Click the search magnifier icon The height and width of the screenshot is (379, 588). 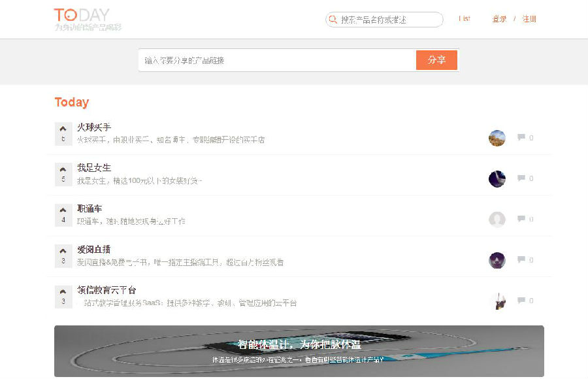pyautogui.click(x=333, y=20)
